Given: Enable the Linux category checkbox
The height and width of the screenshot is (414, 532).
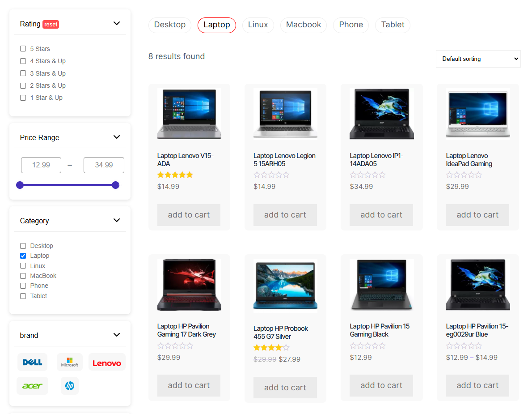Looking at the screenshot, I should [x=23, y=266].
